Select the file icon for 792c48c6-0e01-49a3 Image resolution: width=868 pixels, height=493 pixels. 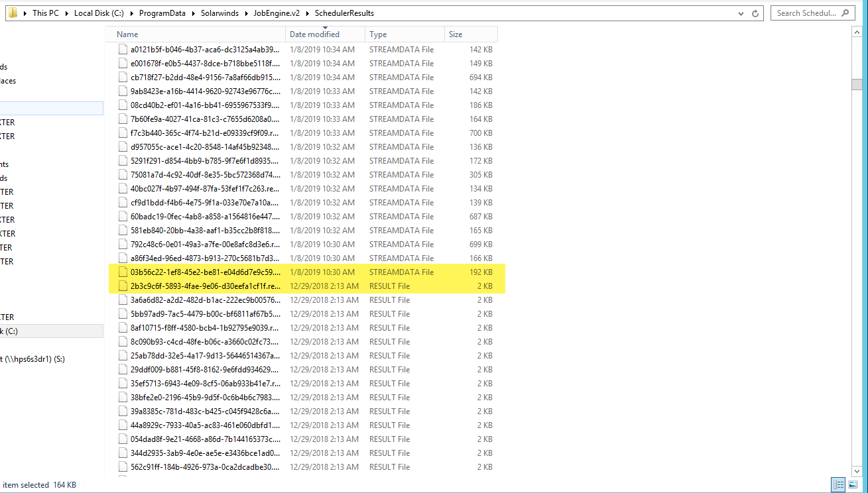coord(123,244)
